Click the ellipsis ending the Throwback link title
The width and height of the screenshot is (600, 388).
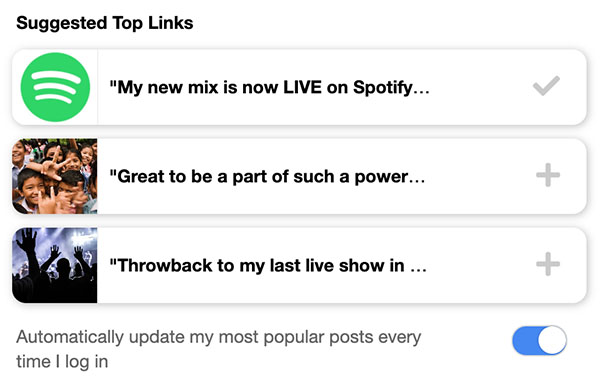point(418,270)
